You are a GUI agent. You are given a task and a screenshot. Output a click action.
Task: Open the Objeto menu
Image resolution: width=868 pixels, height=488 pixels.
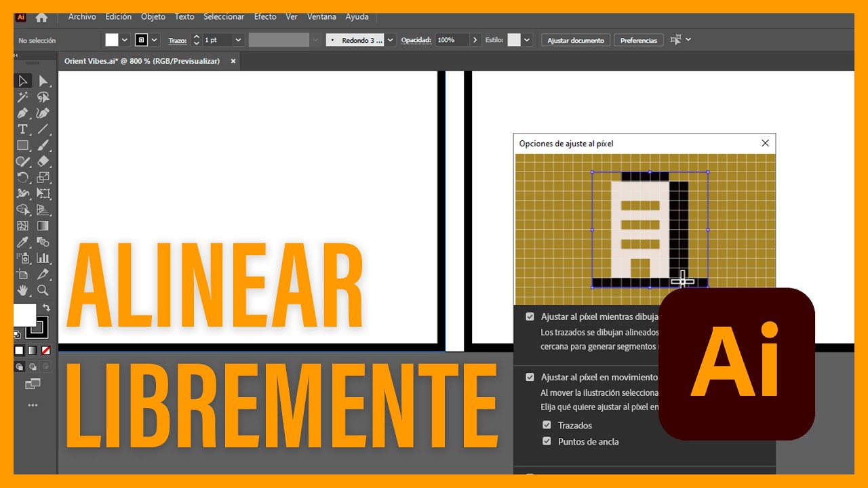pos(153,17)
